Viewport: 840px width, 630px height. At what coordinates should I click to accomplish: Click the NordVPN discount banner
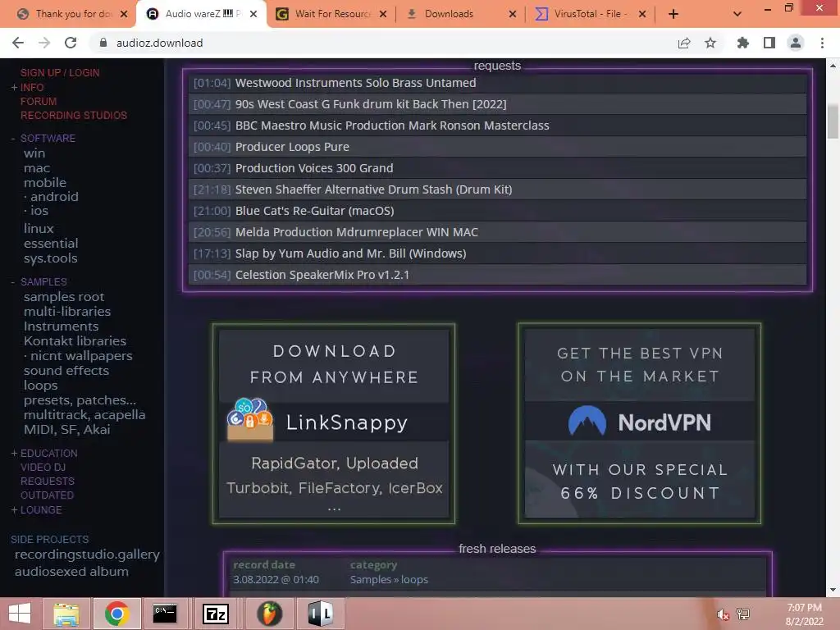[640, 423]
